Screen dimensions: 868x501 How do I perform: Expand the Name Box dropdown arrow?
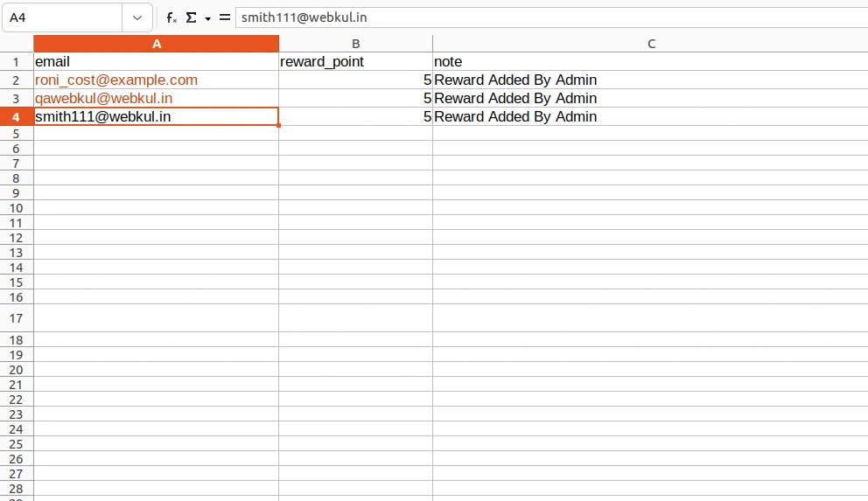click(x=136, y=17)
